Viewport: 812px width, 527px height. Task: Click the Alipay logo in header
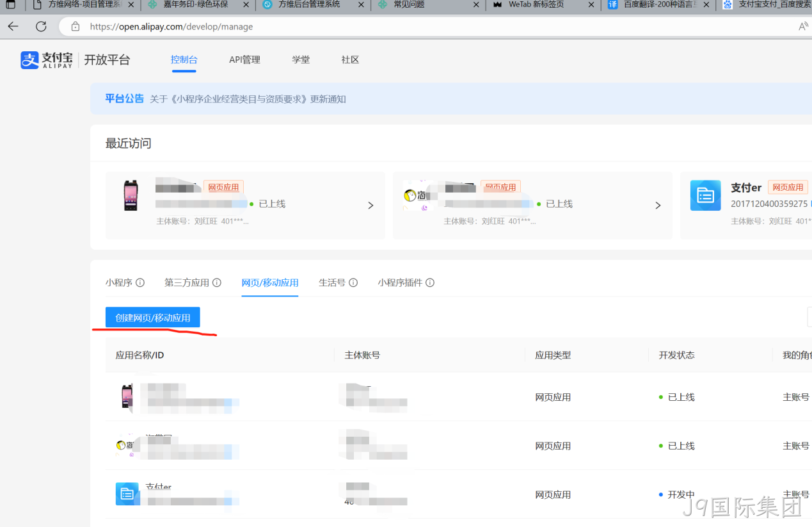(47, 60)
